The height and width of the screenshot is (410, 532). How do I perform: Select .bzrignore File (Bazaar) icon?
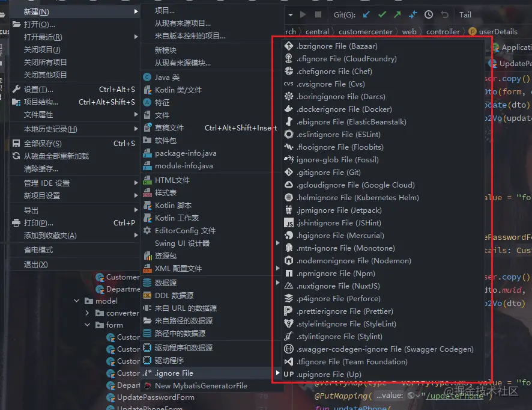pos(289,46)
